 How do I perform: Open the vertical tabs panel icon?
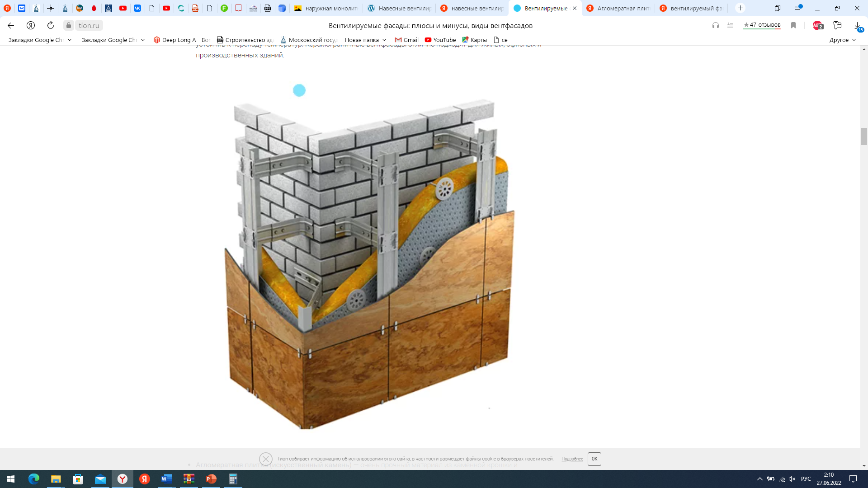coord(778,8)
